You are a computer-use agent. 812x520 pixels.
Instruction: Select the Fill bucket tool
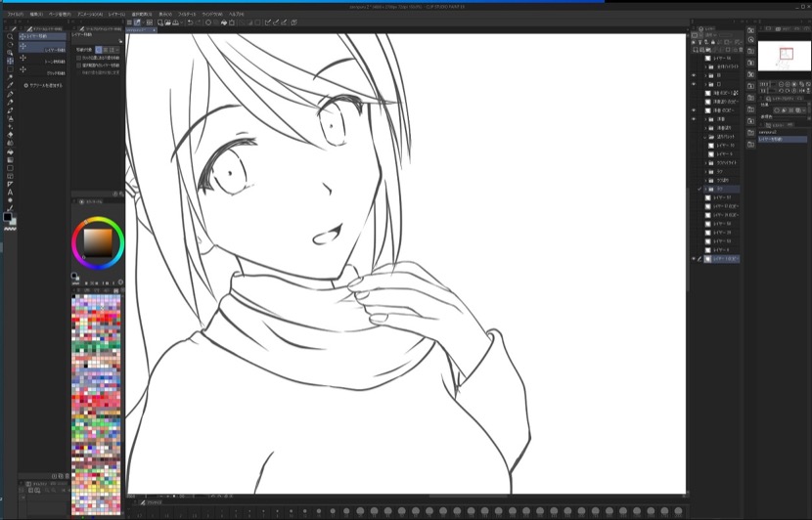pos(10,152)
